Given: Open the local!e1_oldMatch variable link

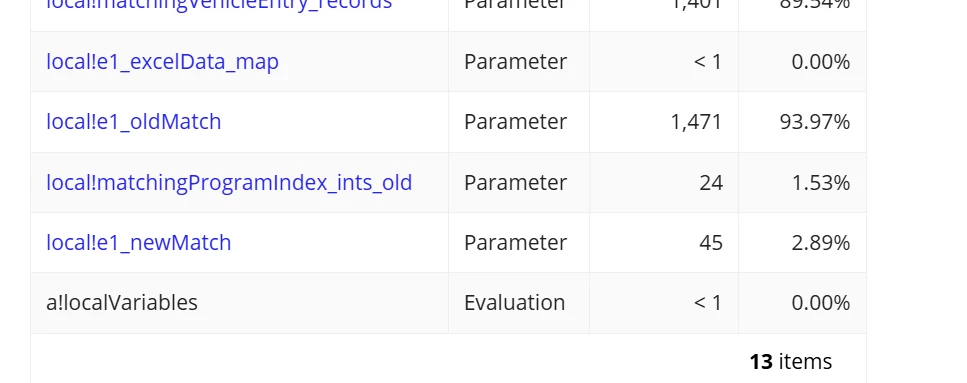Looking at the screenshot, I should pos(134,121).
